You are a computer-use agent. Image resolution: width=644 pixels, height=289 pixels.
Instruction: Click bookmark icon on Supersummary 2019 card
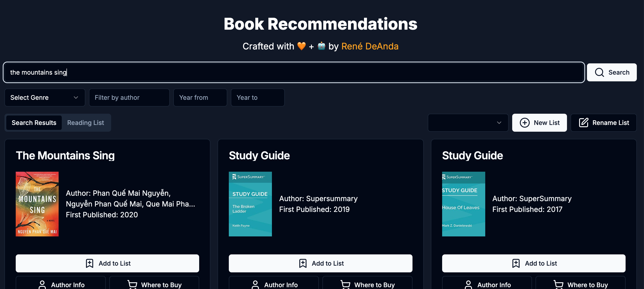302,263
